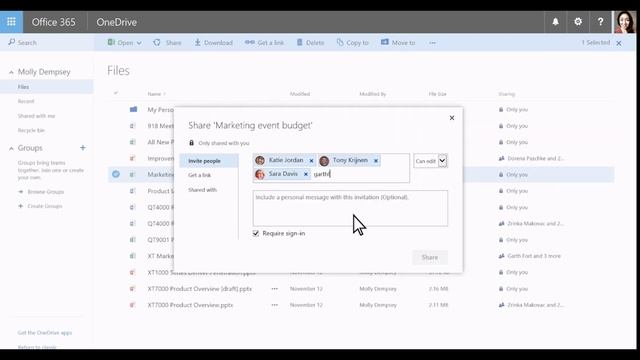640x360 pixels.
Task: Open Molly Dempsey's profile picture menu
Action: coord(624,22)
